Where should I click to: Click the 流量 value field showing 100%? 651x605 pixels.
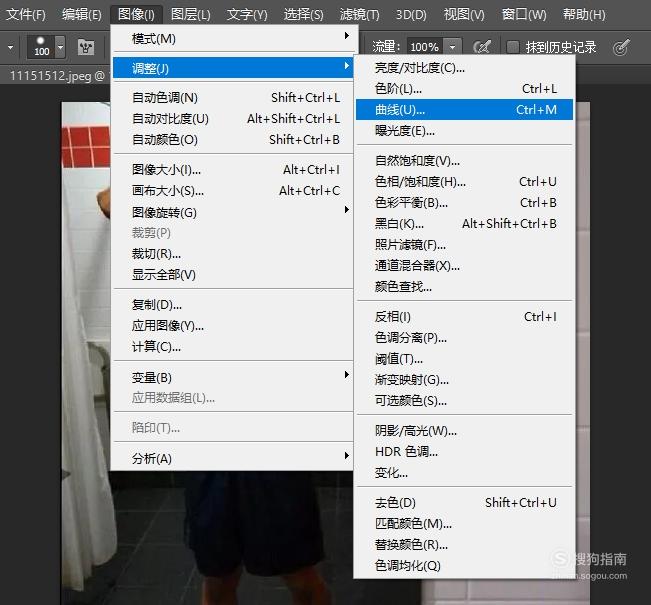pos(425,47)
